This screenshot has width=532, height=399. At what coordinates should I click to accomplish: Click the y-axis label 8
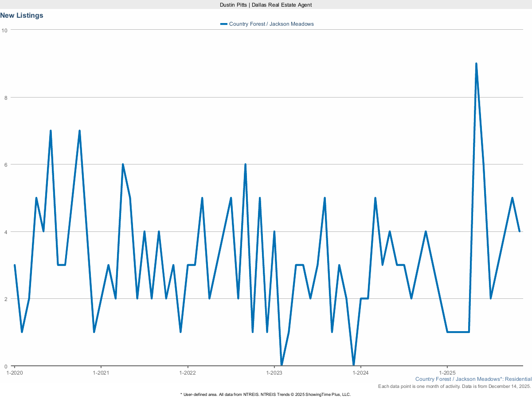(x=6, y=98)
